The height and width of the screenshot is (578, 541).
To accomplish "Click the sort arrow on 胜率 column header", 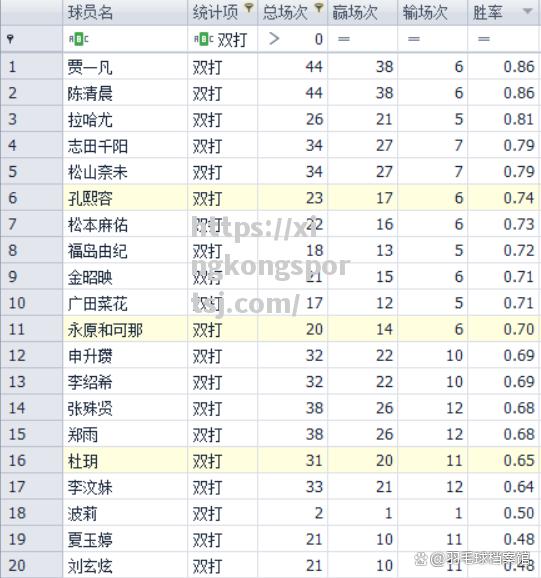I will click(527, 11).
